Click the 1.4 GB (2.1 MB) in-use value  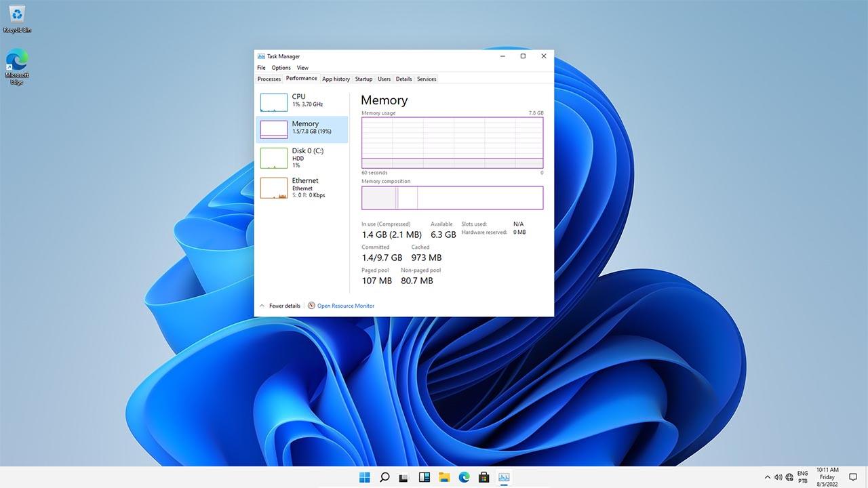pos(391,235)
